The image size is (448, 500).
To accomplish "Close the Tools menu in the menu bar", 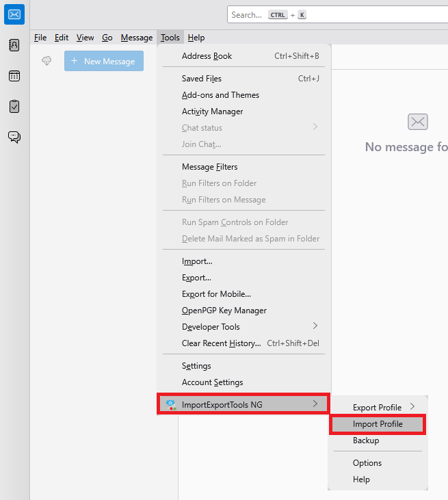I will [x=170, y=38].
